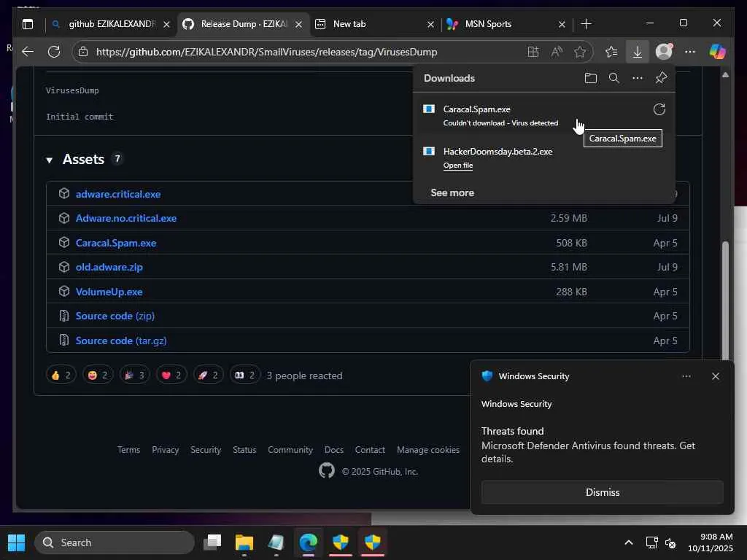Open the Community footer link
The height and width of the screenshot is (560, 747).
click(290, 449)
